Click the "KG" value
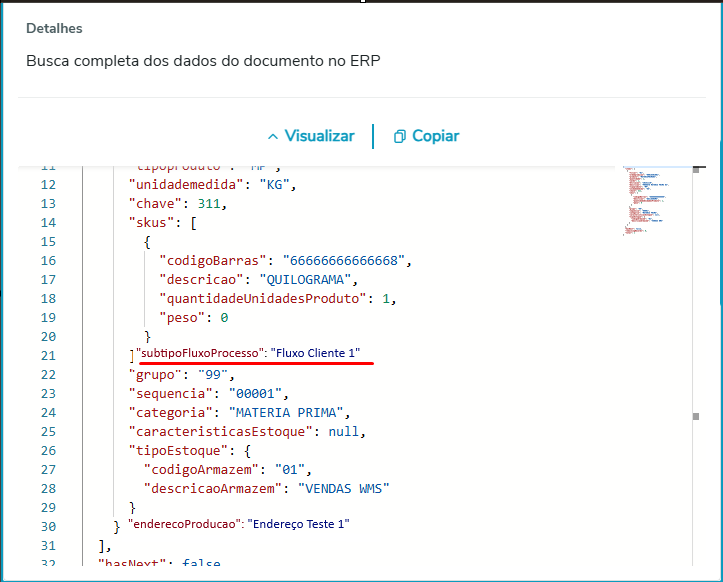Image resolution: width=723 pixels, height=582 pixels. point(275,185)
